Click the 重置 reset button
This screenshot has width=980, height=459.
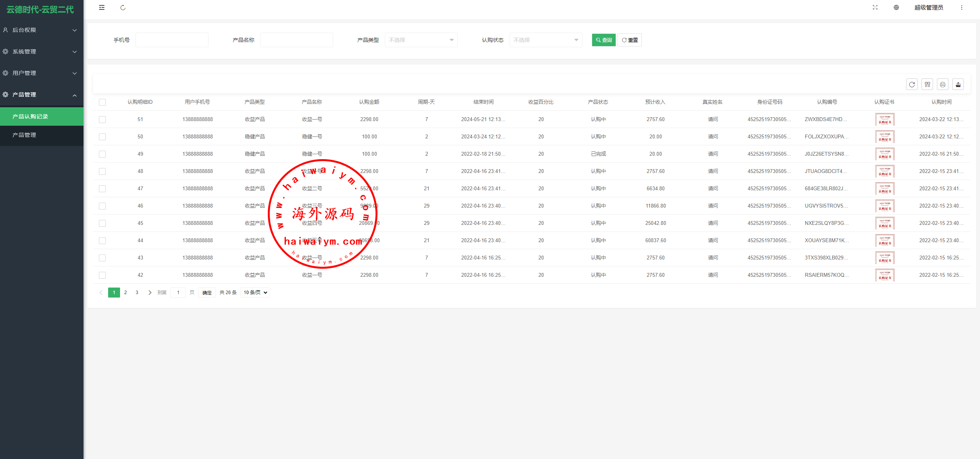[x=629, y=40]
